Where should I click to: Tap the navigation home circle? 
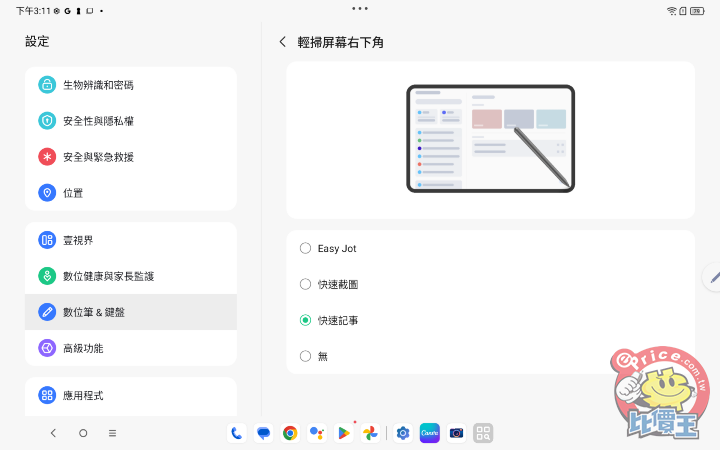83,433
